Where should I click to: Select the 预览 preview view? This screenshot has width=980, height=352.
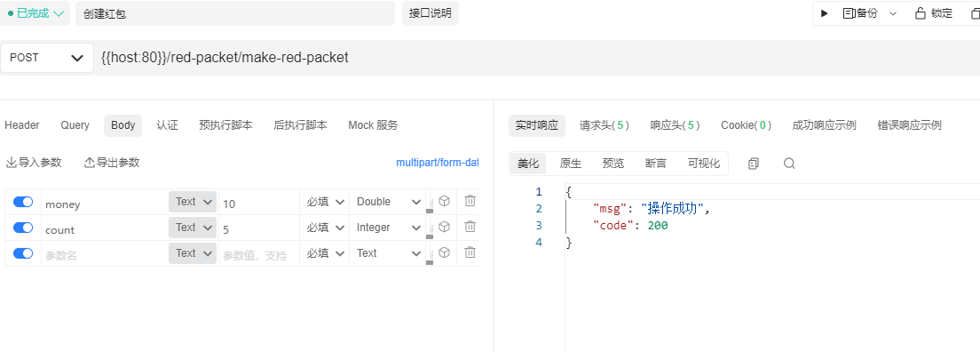[x=612, y=164]
